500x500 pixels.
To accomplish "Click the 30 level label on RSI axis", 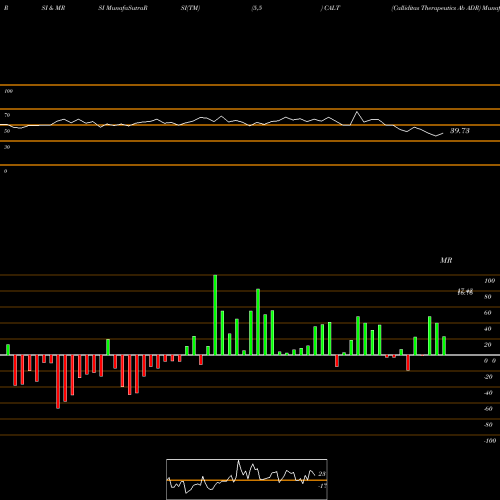I will (x=7, y=147).
